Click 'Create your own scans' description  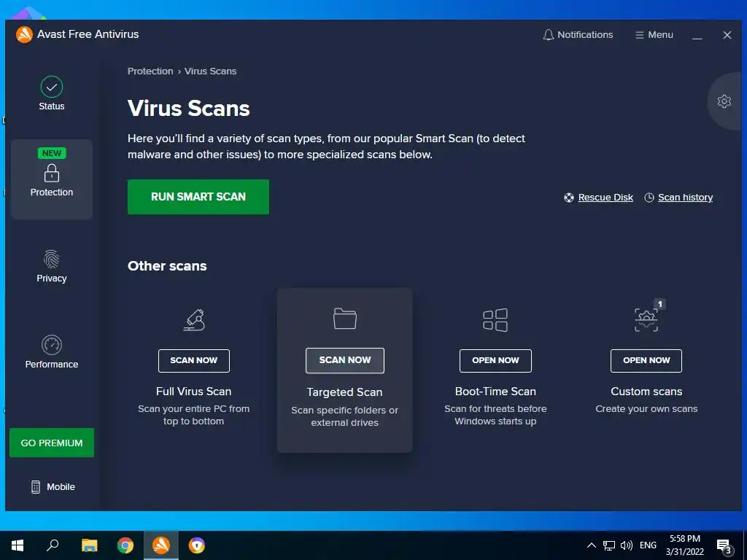[x=646, y=408]
